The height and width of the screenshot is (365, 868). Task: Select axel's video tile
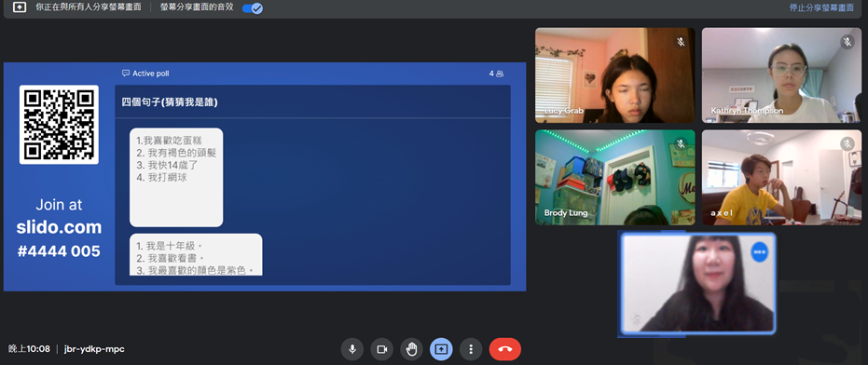pyautogui.click(x=781, y=178)
